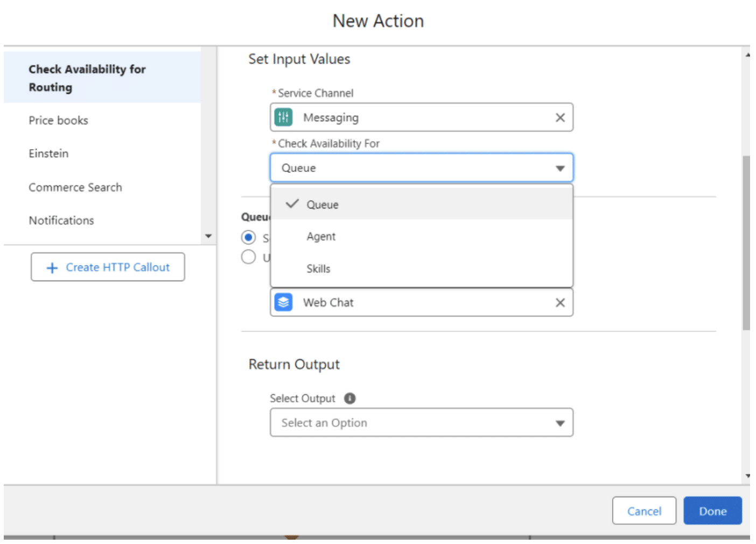Click the dialog's right scrollbar down arrow
The image size is (756, 544).
point(746,476)
